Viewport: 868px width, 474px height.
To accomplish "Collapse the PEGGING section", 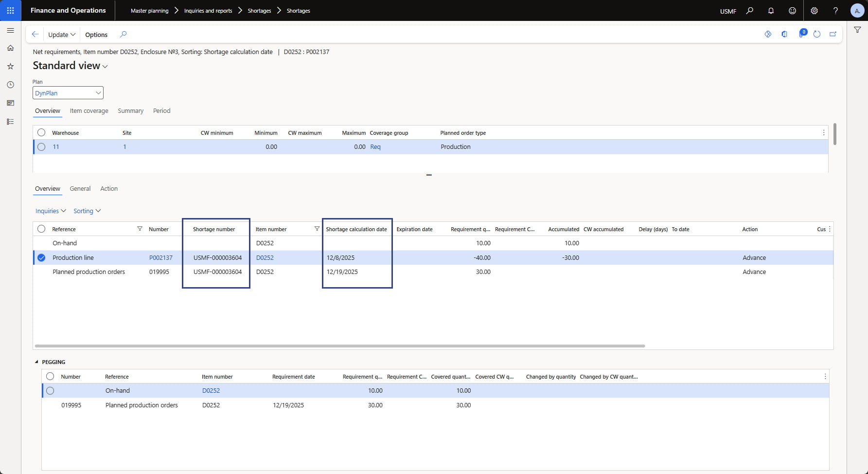I will tap(36, 362).
